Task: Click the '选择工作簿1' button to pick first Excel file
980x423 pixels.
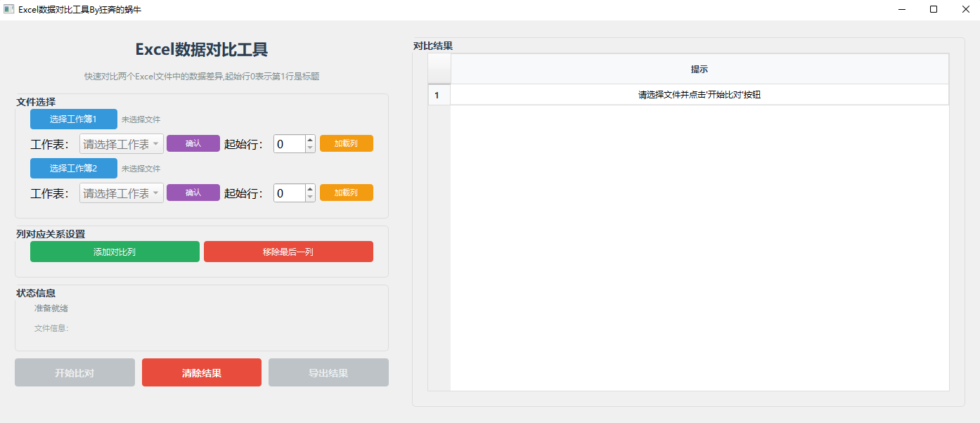Action: click(73, 119)
